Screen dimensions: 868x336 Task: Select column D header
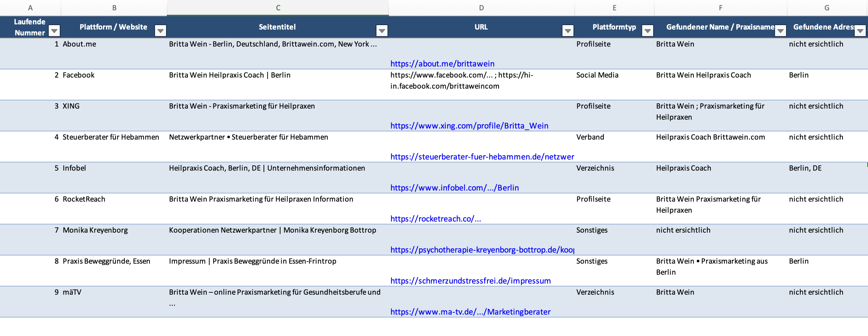481,8
